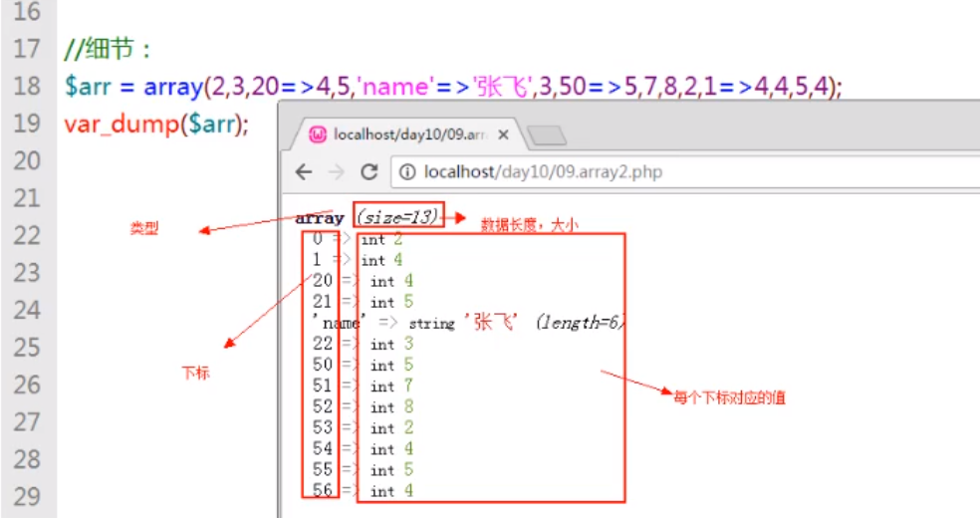Click the output row with index 56
The width and height of the screenshot is (980, 518).
pyautogui.click(x=363, y=491)
